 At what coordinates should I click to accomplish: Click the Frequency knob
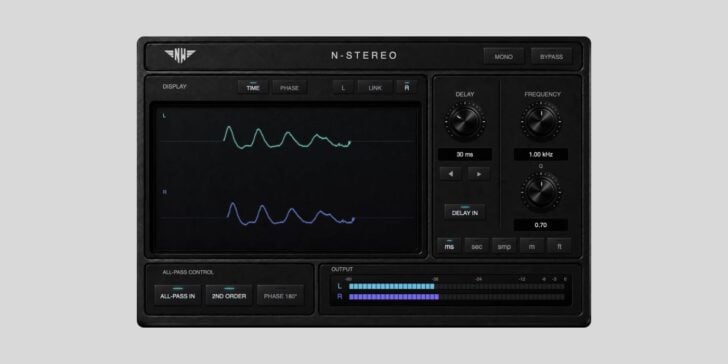tap(541, 122)
